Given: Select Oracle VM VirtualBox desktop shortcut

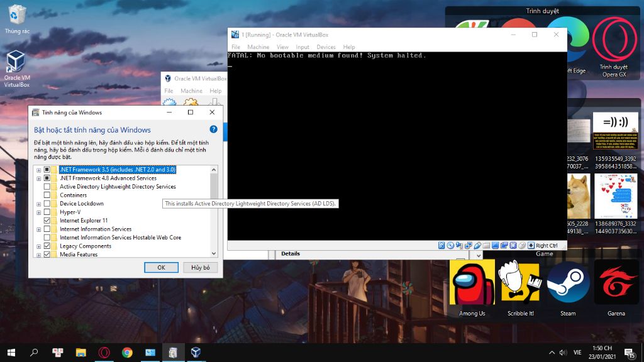Looking at the screenshot, I should 16,69.
